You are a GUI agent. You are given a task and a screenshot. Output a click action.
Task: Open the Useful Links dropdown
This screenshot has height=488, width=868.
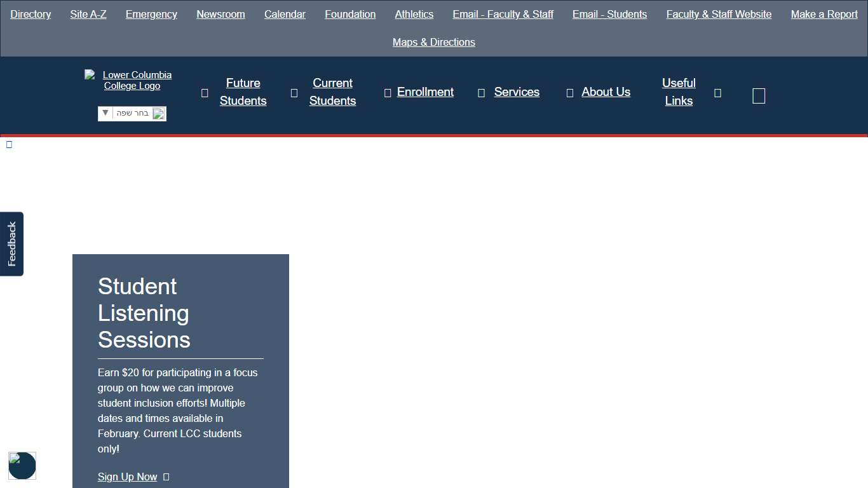[x=679, y=92]
